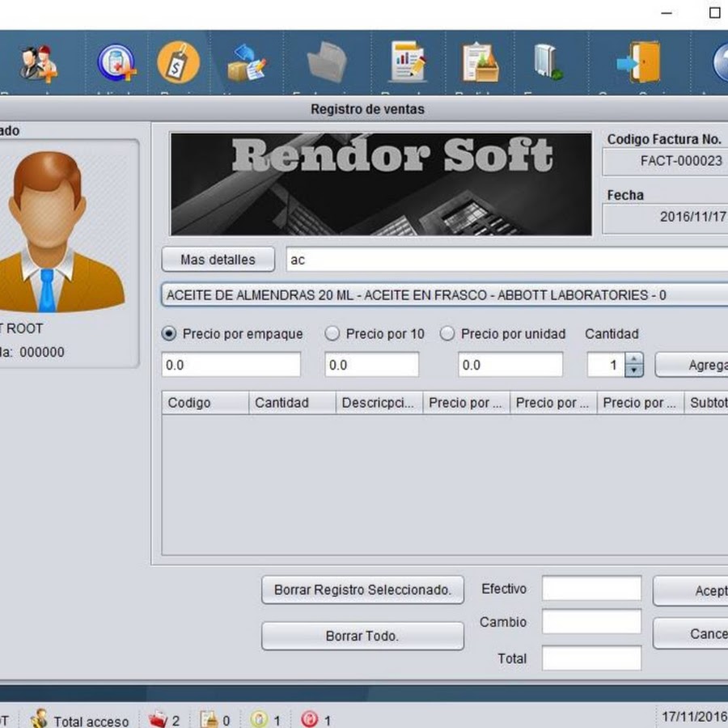Increase Cantidad with the up arrow

[635, 359]
